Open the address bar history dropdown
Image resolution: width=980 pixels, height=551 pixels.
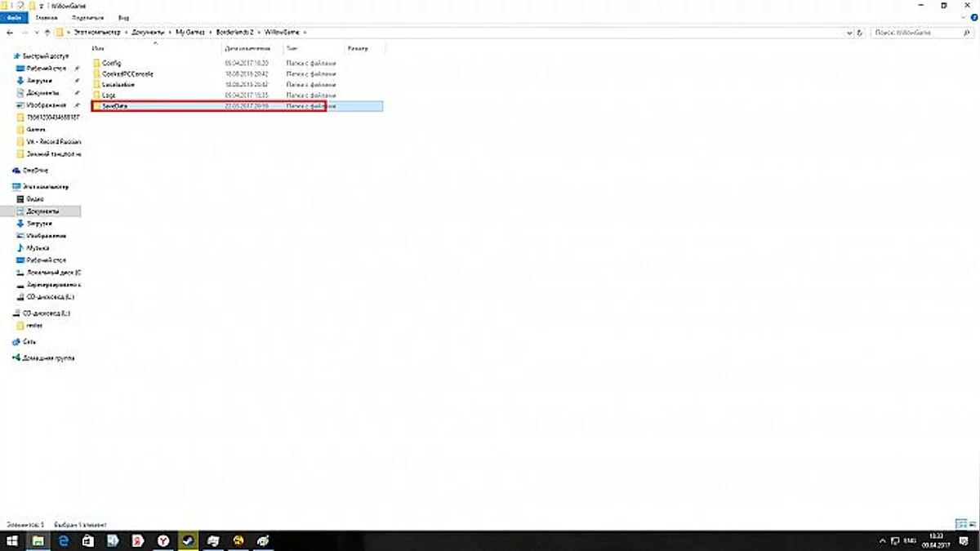pos(850,32)
